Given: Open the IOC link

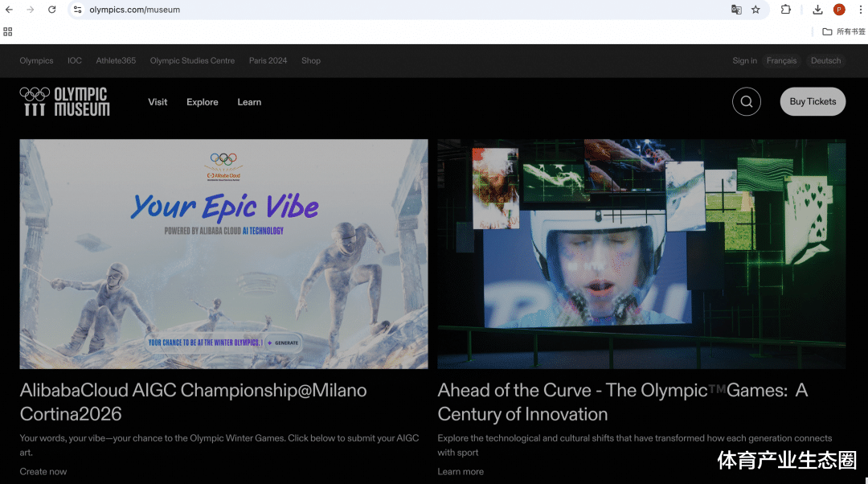Looking at the screenshot, I should (x=75, y=60).
